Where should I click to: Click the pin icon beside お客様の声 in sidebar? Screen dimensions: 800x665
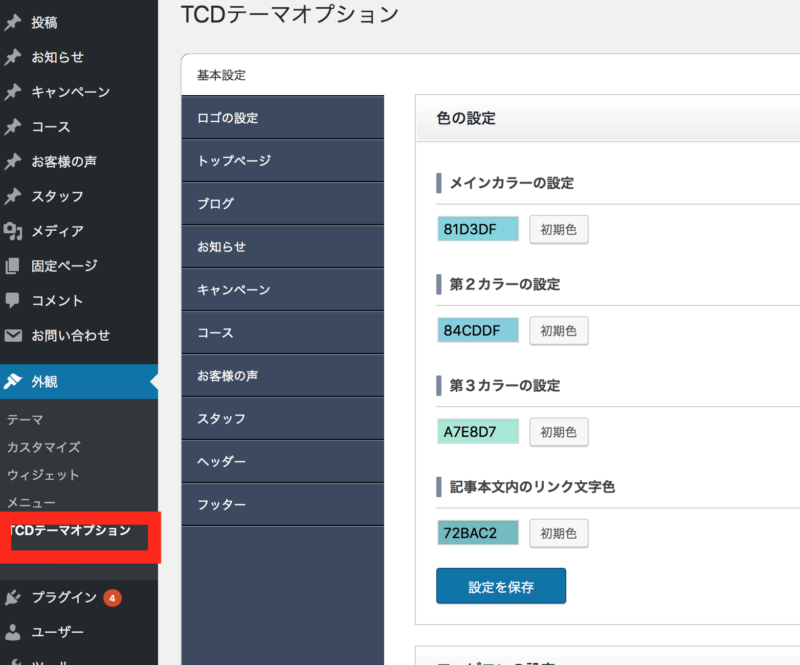click(13, 161)
